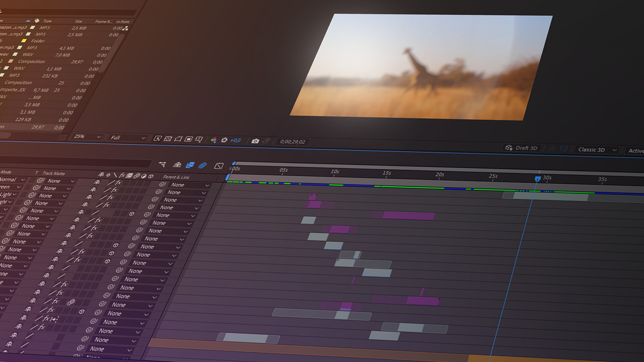Viewport: 644px width, 362px height.
Task: Click the Track Matte column header
Action: 54,173
